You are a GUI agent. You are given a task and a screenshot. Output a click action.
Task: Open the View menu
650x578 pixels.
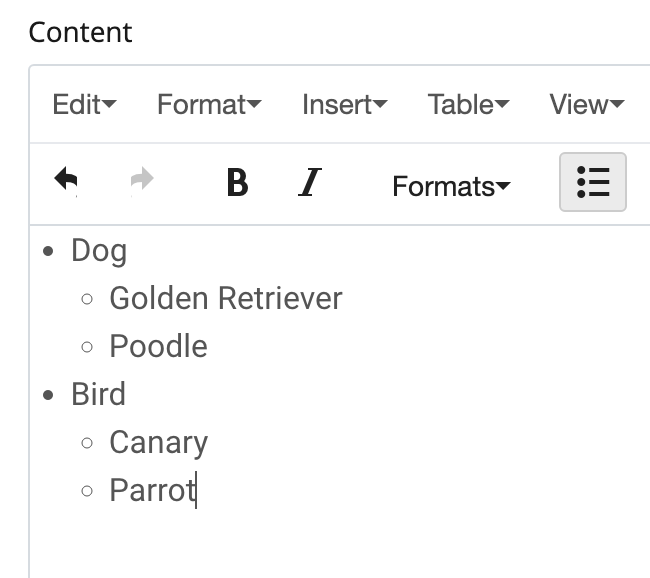point(586,104)
